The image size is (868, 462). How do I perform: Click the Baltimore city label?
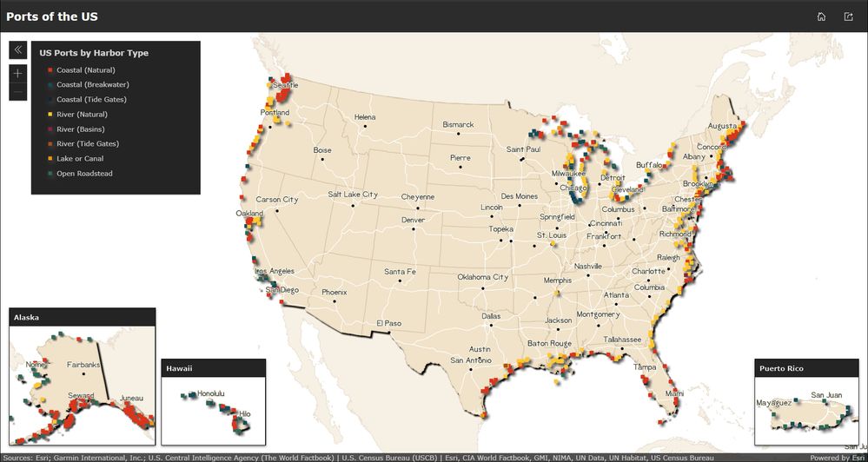pos(678,209)
